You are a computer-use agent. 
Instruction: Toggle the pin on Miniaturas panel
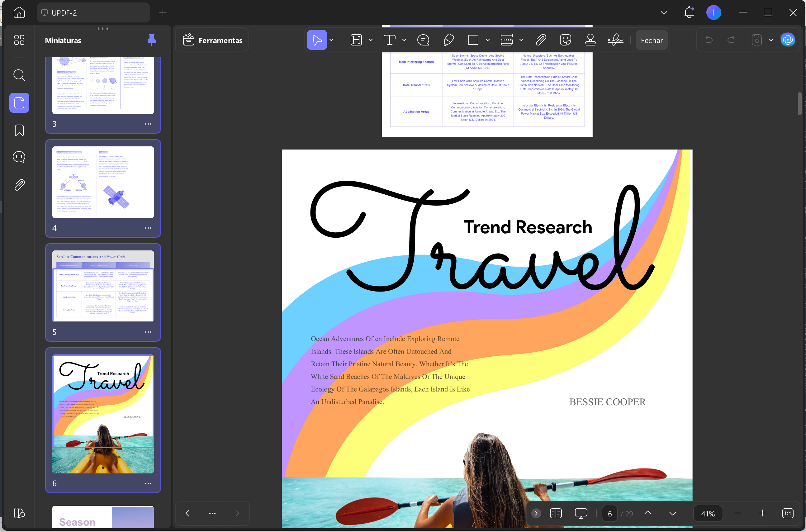coord(152,40)
